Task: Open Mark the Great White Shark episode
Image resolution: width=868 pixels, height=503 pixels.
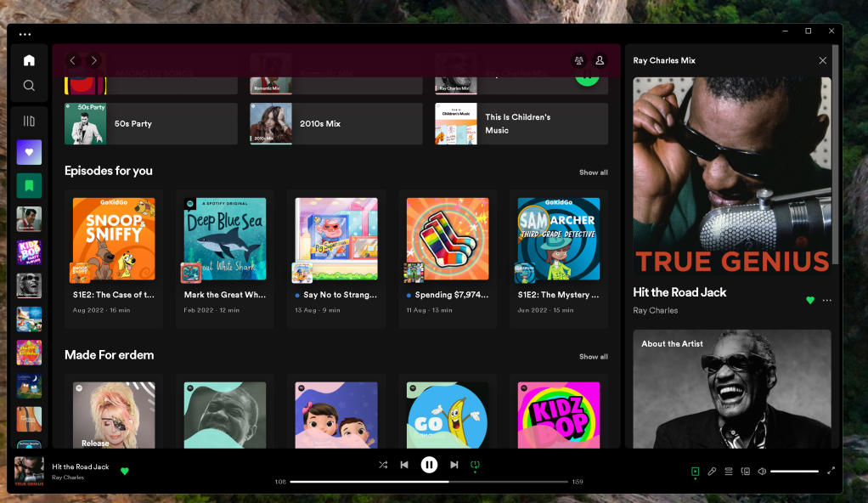Action: [x=225, y=258]
